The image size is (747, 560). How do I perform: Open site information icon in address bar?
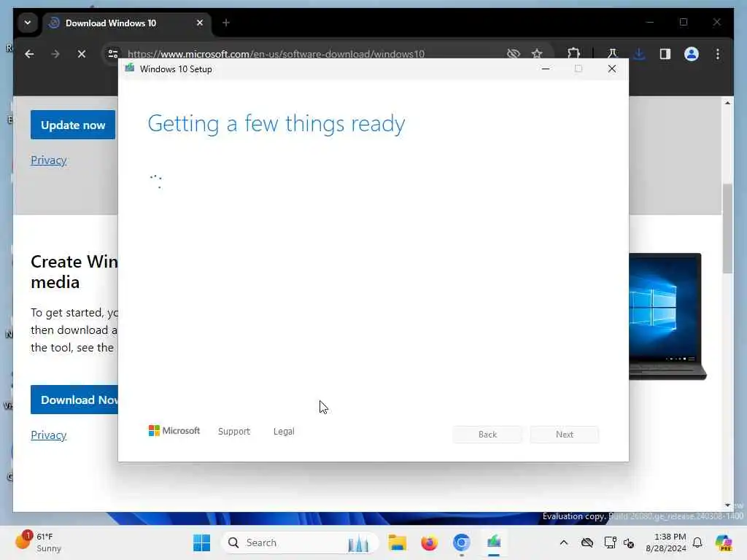(x=113, y=54)
